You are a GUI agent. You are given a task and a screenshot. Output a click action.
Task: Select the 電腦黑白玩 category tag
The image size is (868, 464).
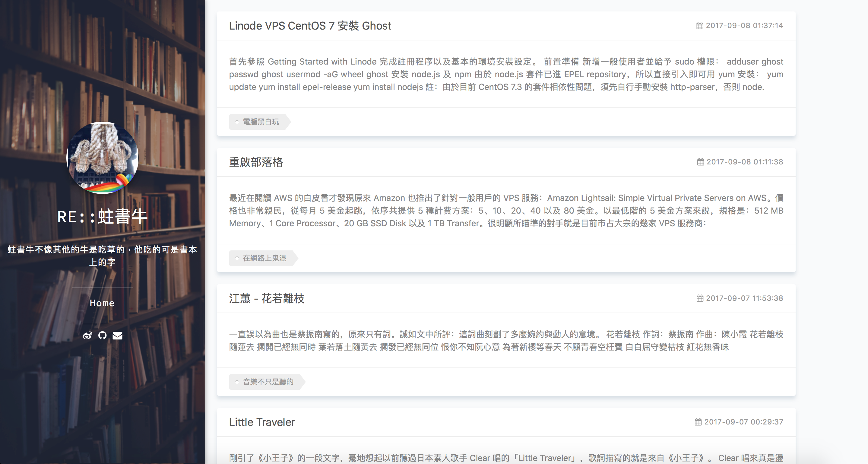(x=261, y=122)
